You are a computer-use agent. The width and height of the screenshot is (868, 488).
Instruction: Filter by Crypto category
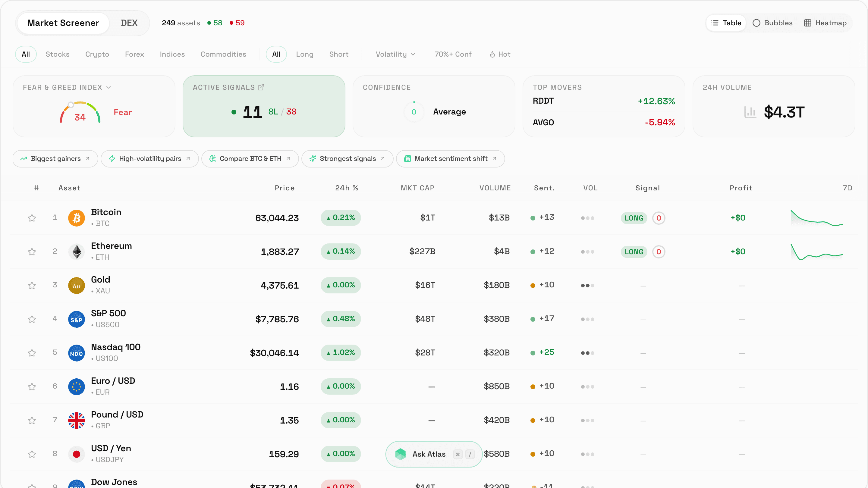[97, 54]
